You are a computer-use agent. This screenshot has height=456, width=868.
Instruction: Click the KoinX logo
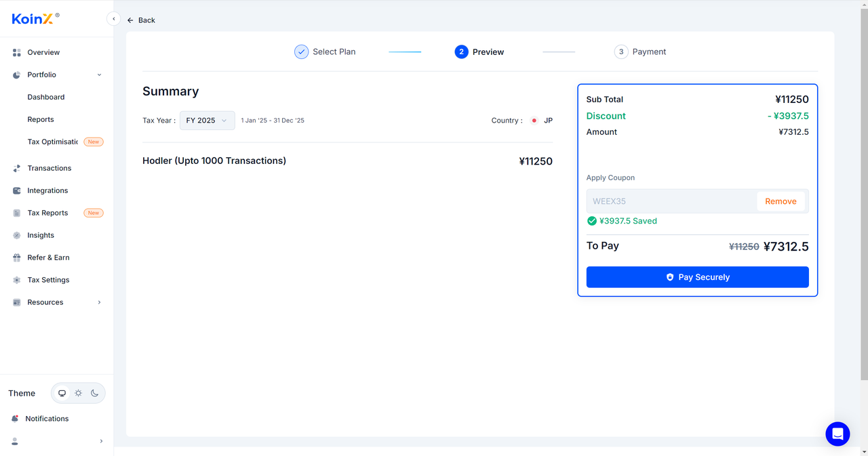coord(33,19)
